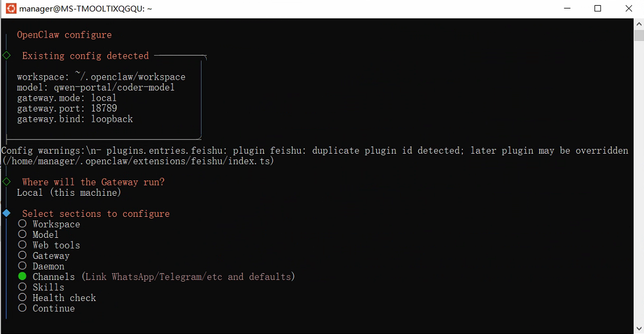Click the 'gateway.port: 18789' line
The height and width of the screenshot is (334, 644).
click(67, 108)
